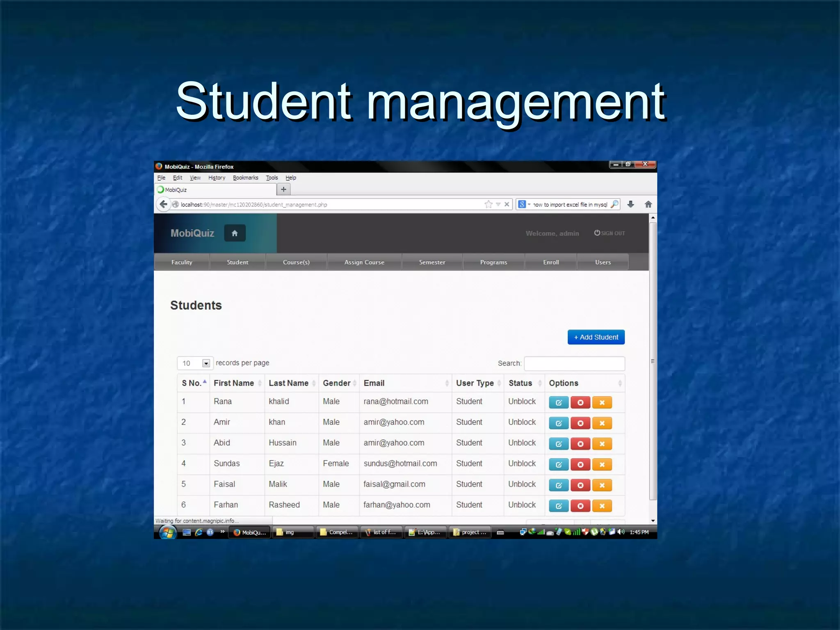Delete Sundas Ejaz with orange button
840x630 pixels.
click(602, 464)
